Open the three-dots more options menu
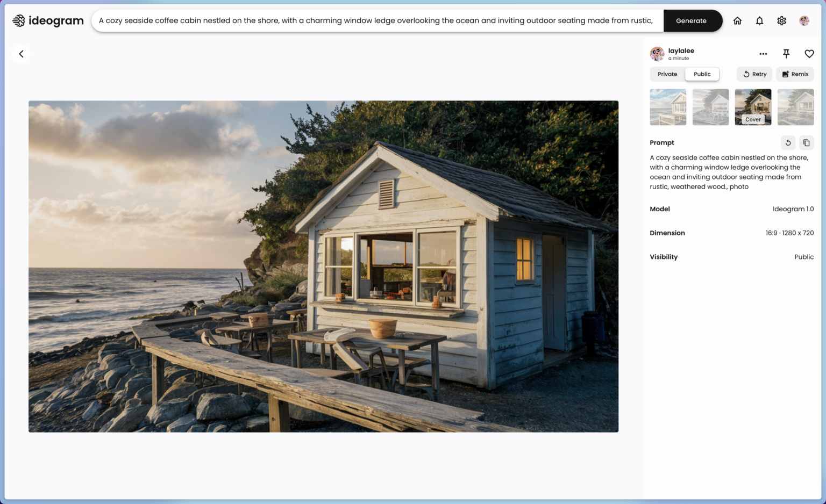 coord(763,54)
